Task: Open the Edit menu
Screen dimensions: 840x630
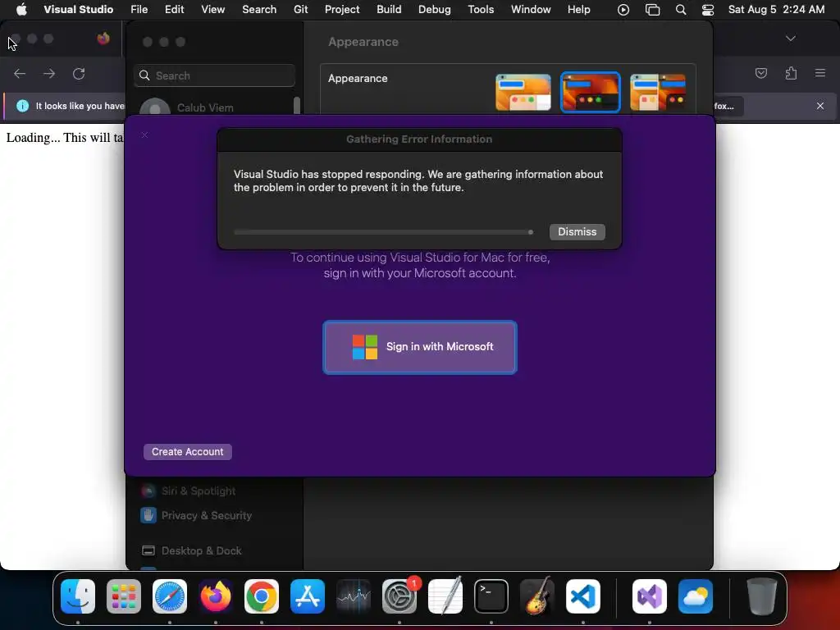Action: click(x=174, y=10)
